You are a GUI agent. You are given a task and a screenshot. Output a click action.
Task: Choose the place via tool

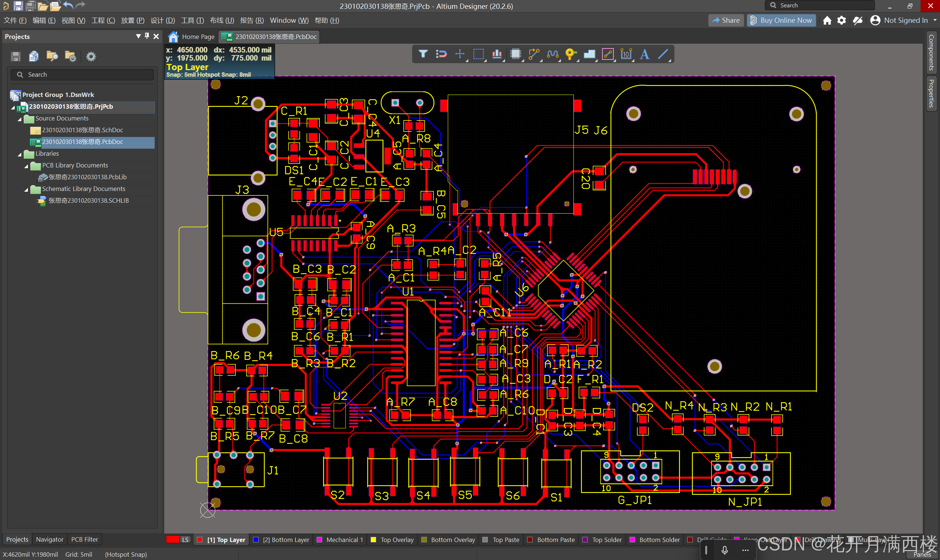pos(570,54)
